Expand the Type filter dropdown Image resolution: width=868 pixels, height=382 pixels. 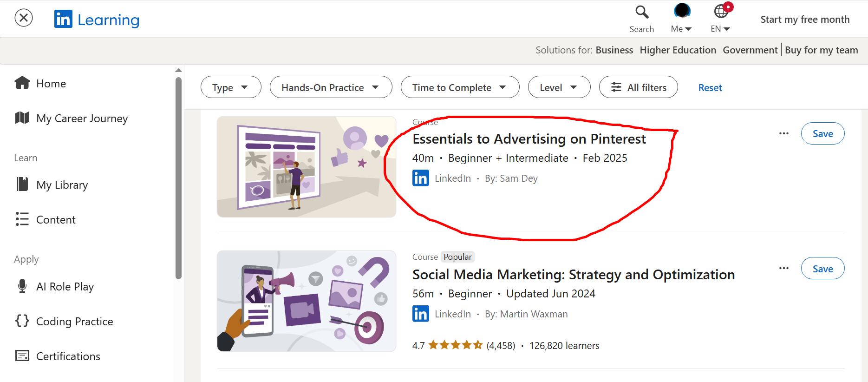[x=231, y=87]
